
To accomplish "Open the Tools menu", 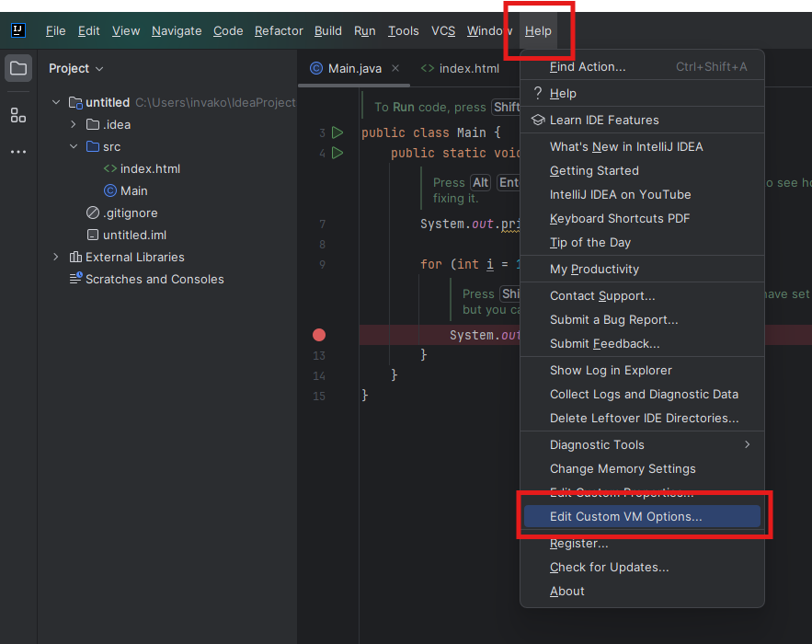I will [404, 30].
